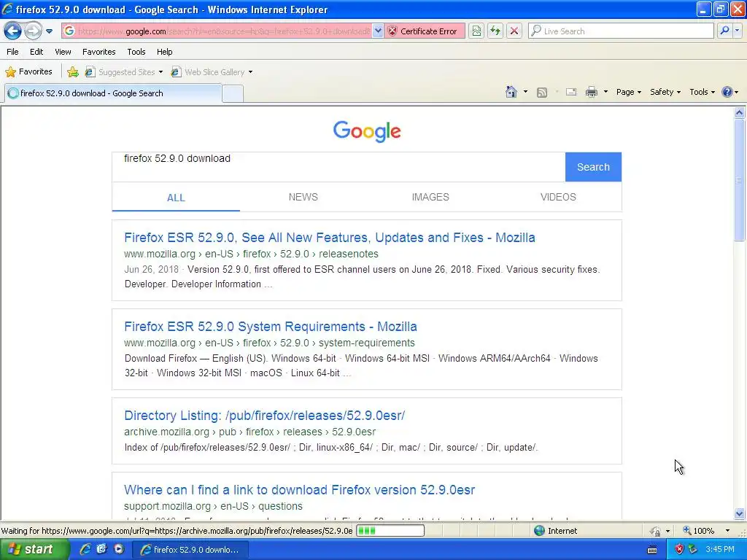This screenshot has width=747, height=560.
Task: Refresh the page with the green arrows icon
Action: tap(495, 31)
